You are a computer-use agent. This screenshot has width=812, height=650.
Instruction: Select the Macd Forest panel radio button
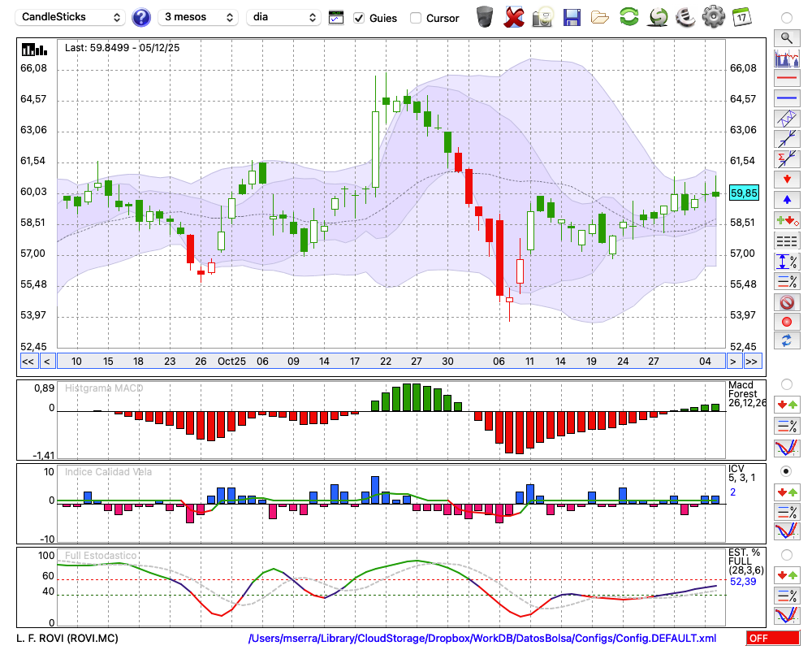coord(786,383)
